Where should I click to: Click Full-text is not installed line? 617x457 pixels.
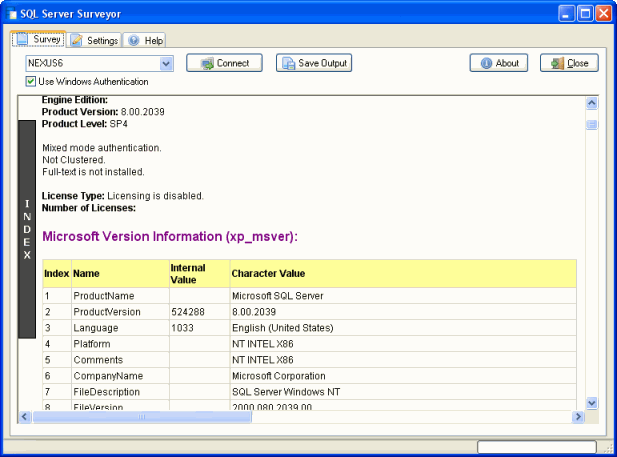(x=93, y=172)
